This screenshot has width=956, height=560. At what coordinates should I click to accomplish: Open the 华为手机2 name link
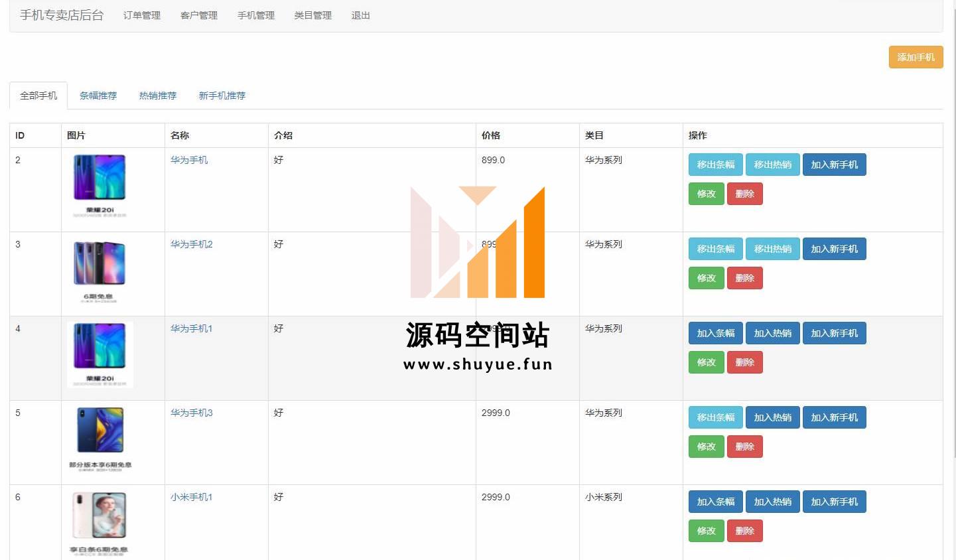192,244
